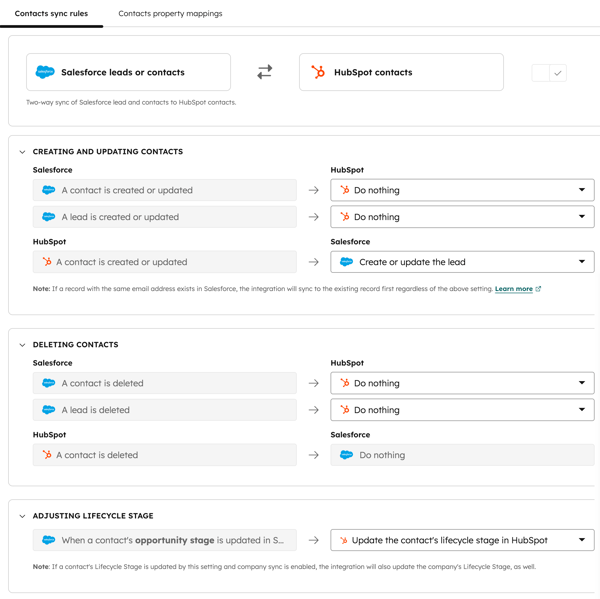Click Salesforce icon in 'A lead is created or updated' row
This screenshot has height=599, width=600.
pyautogui.click(x=49, y=217)
